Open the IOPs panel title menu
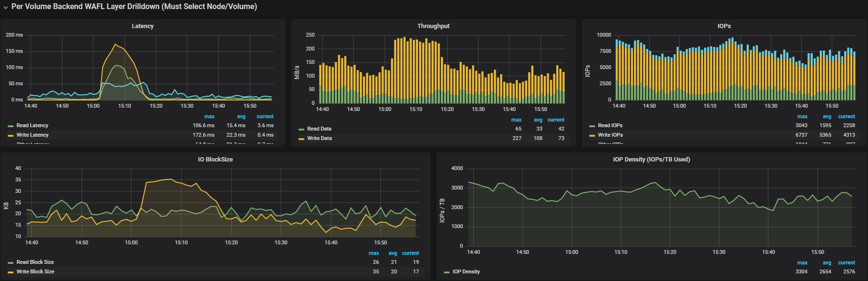This screenshot has width=868, height=281. (724, 26)
